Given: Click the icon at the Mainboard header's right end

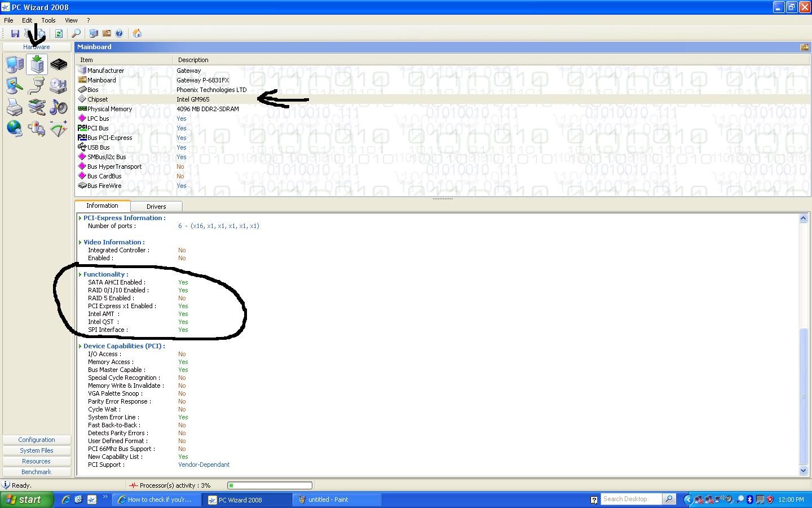Looking at the screenshot, I should pos(805,47).
